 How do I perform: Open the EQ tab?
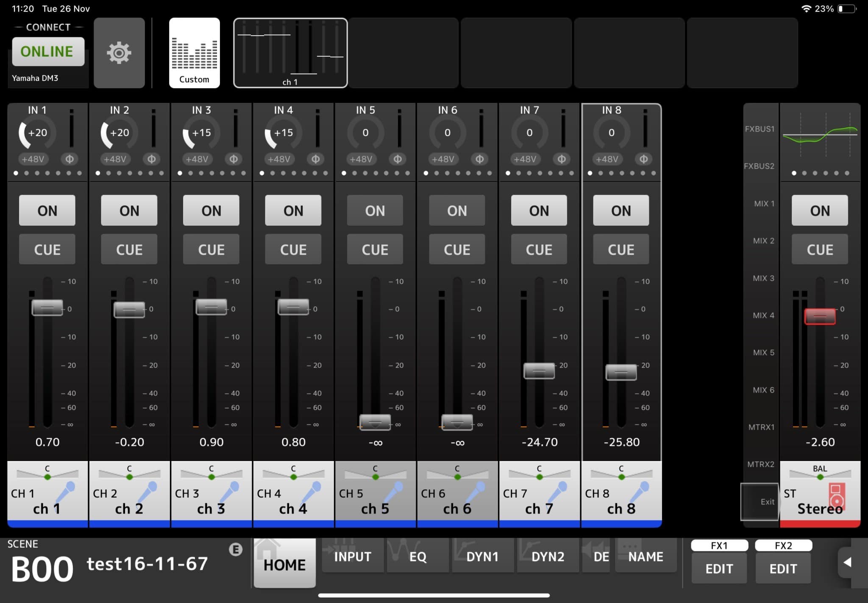point(417,556)
